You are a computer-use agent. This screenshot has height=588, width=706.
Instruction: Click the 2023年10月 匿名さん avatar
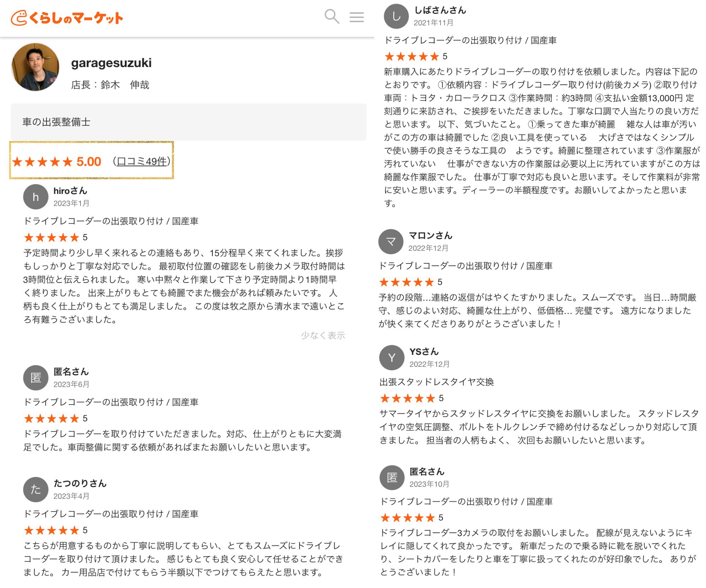[x=392, y=478]
